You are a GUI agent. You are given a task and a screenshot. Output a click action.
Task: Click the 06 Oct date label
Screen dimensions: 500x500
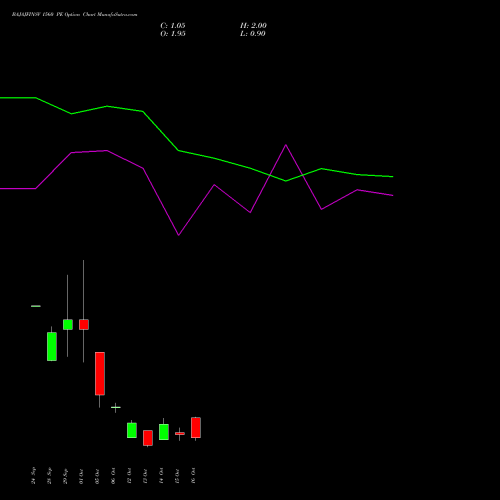tap(113, 476)
